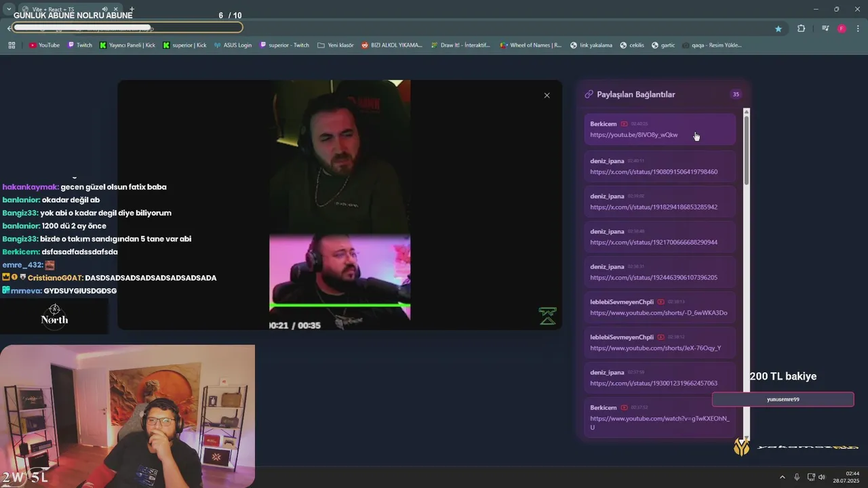Click the links panel scroll-down arrow
This screenshot has width=868, height=488.
[747, 438]
